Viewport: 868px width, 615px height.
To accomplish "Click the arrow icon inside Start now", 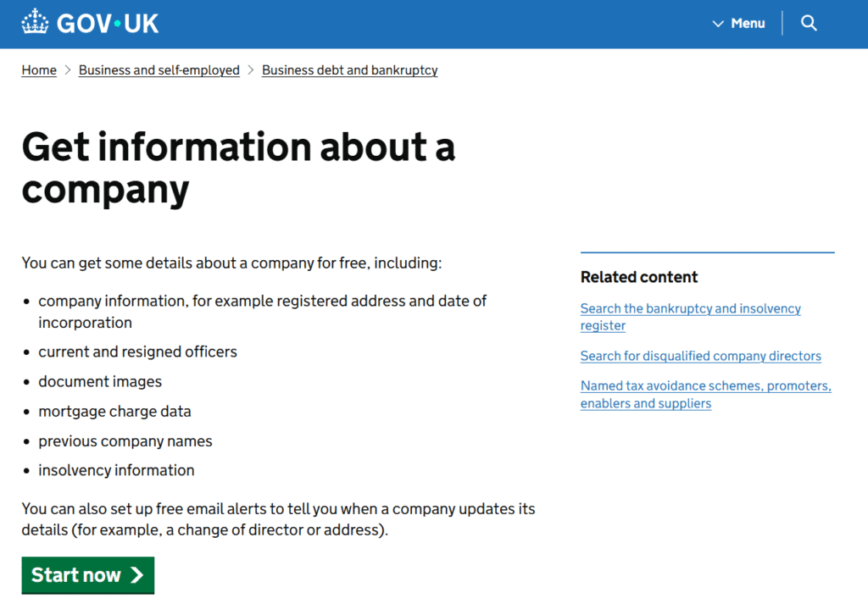I will click(x=136, y=575).
